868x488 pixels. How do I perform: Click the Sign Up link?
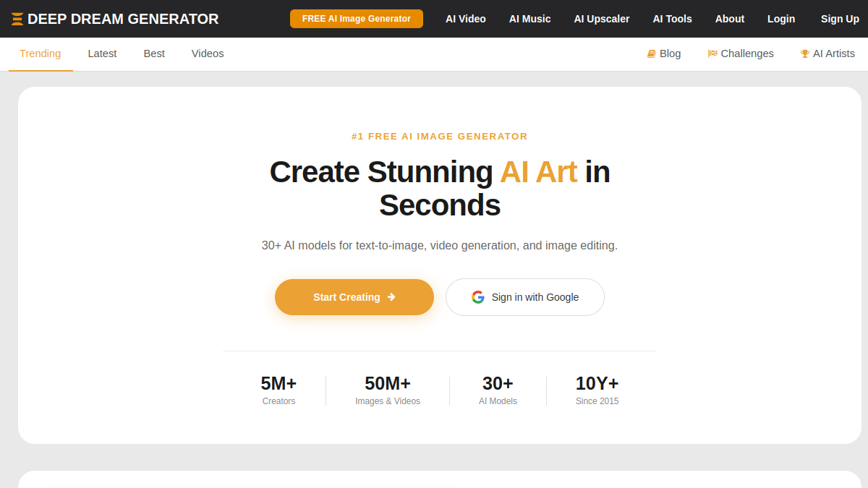tap(840, 19)
